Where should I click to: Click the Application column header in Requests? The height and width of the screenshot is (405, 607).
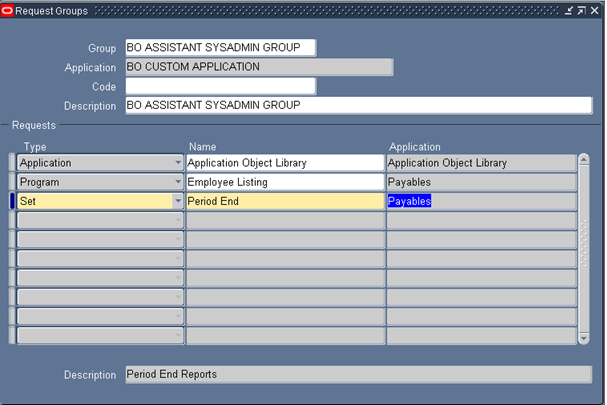(415, 147)
